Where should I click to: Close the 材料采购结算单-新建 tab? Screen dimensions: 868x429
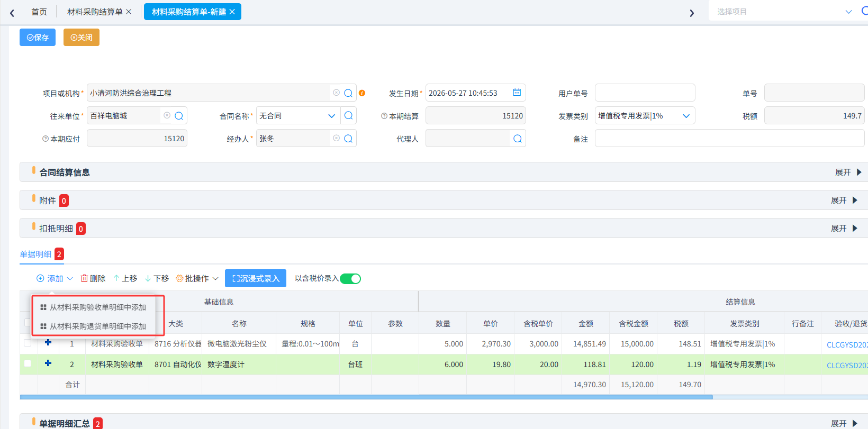point(232,12)
